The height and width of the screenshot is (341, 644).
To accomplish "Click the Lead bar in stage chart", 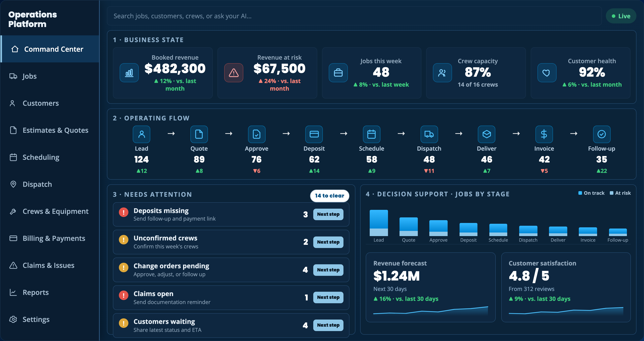I will click(x=379, y=223).
